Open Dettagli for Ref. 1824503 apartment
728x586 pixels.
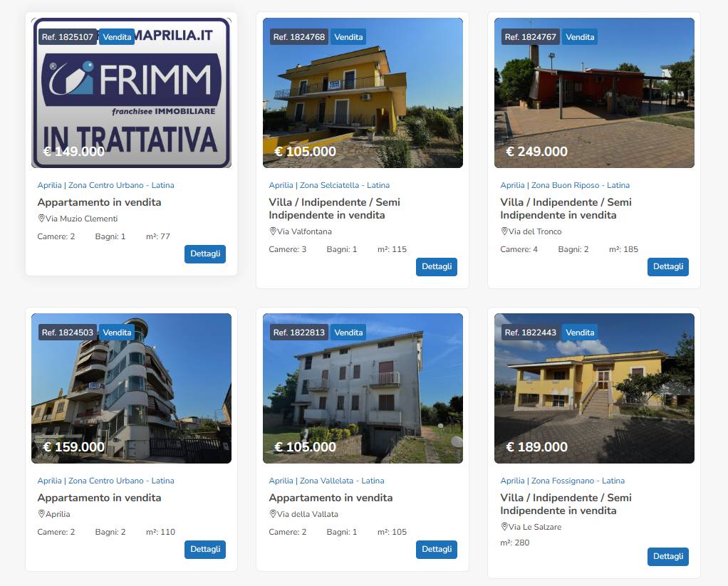click(x=204, y=550)
